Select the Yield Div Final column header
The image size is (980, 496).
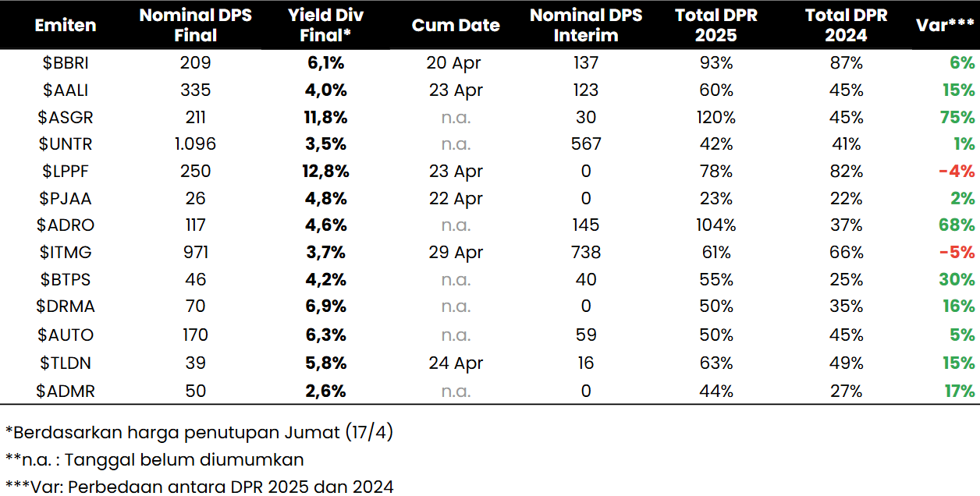pyautogui.click(x=326, y=25)
